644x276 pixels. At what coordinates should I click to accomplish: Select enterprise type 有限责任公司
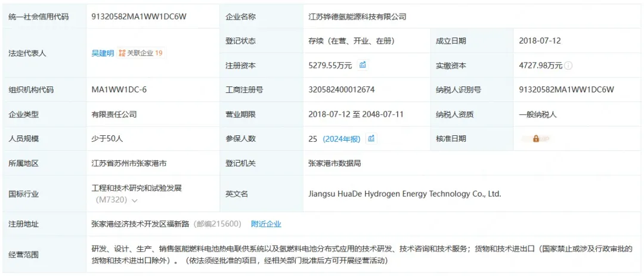pos(114,114)
